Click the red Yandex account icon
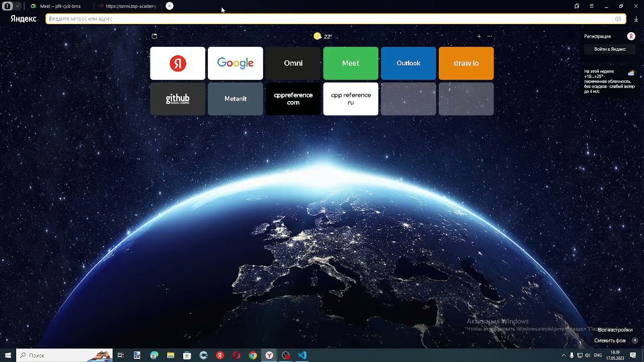Image resolution: width=644 pixels, height=362 pixels. click(x=631, y=36)
